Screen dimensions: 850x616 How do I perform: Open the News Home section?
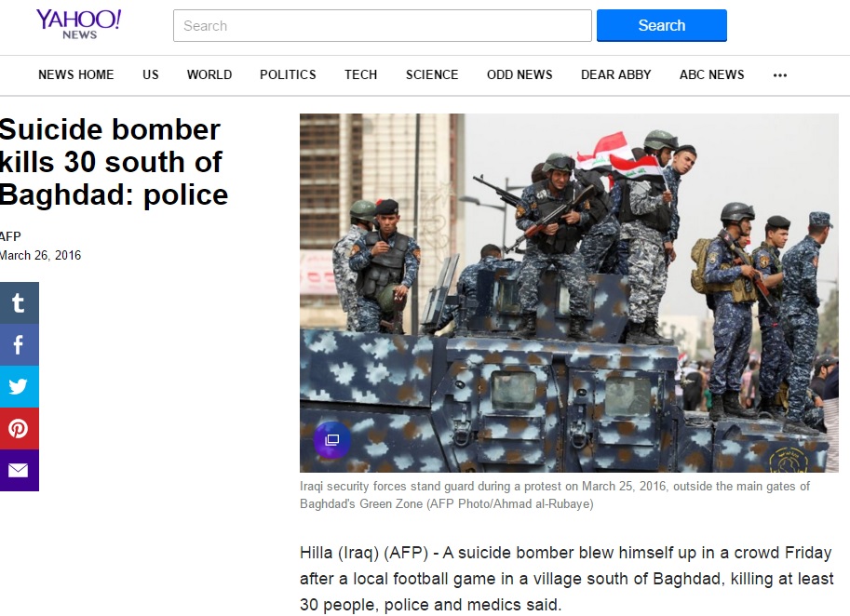click(x=76, y=74)
